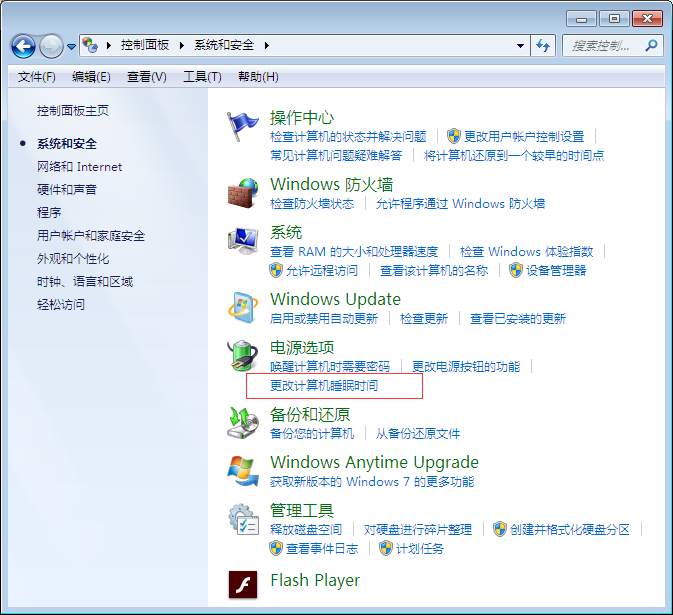Open the 帮助(H) menu
Viewport: 673px width, 615px height.
[x=258, y=77]
